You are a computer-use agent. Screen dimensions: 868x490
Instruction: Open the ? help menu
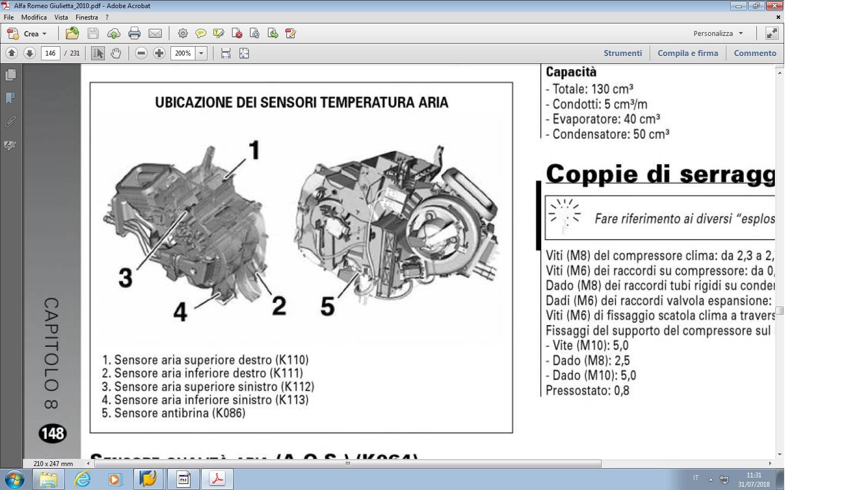pos(107,17)
